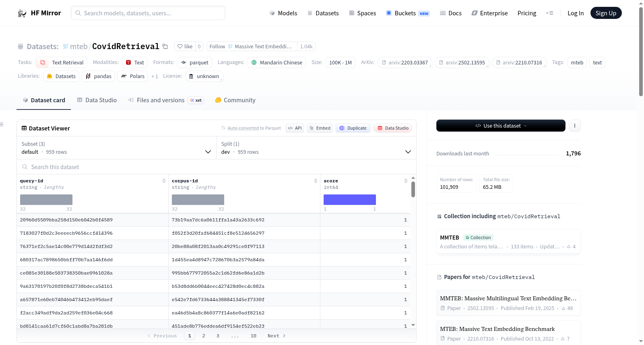Select the Text modality tag
Screen dimensions: 644x345
pyautogui.click(x=135, y=62)
